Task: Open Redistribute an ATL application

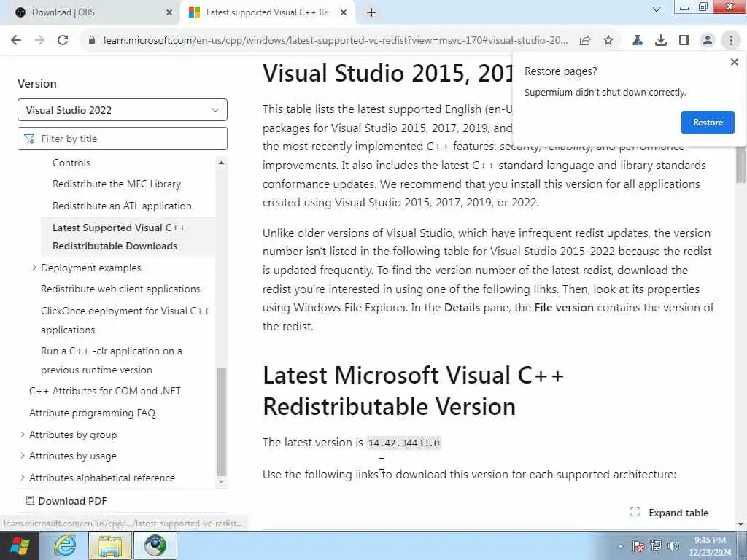Action: tap(122, 206)
